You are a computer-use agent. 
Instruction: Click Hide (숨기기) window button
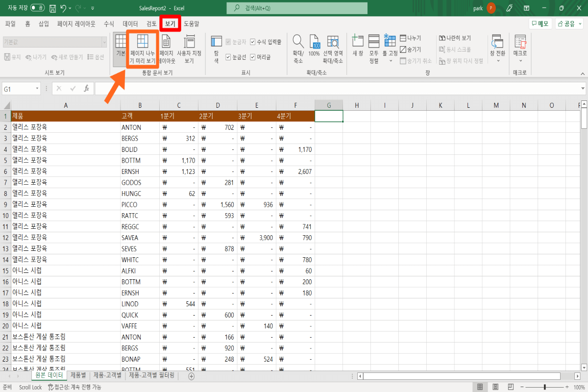point(411,49)
